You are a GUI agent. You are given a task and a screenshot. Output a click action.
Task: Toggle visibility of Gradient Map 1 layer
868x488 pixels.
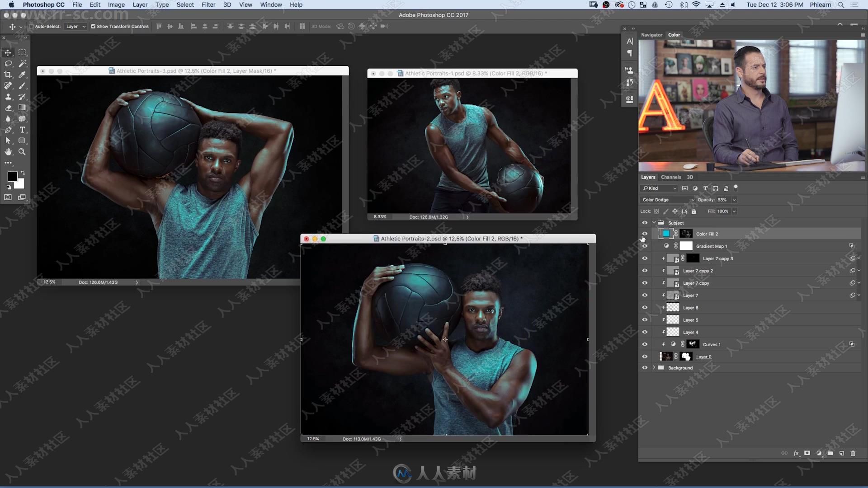(x=644, y=246)
